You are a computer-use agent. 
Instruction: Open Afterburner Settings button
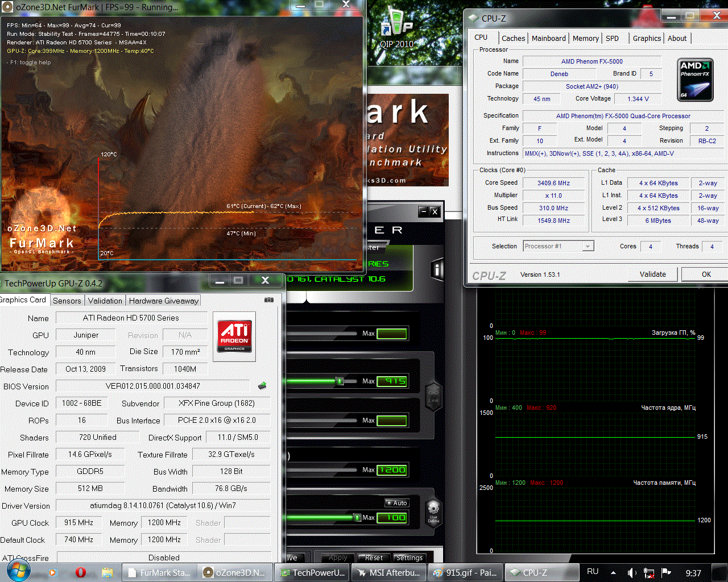tap(409, 558)
